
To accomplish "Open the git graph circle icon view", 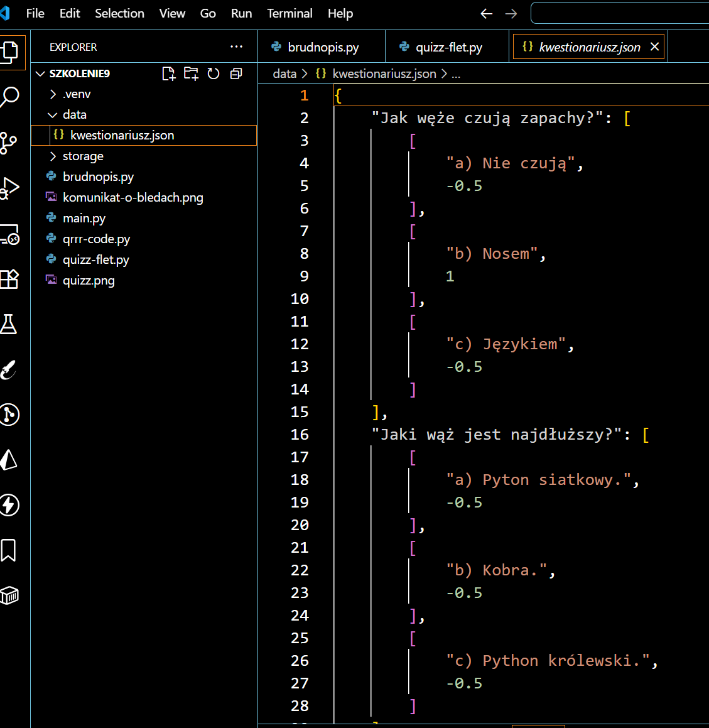I will [x=9, y=414].
